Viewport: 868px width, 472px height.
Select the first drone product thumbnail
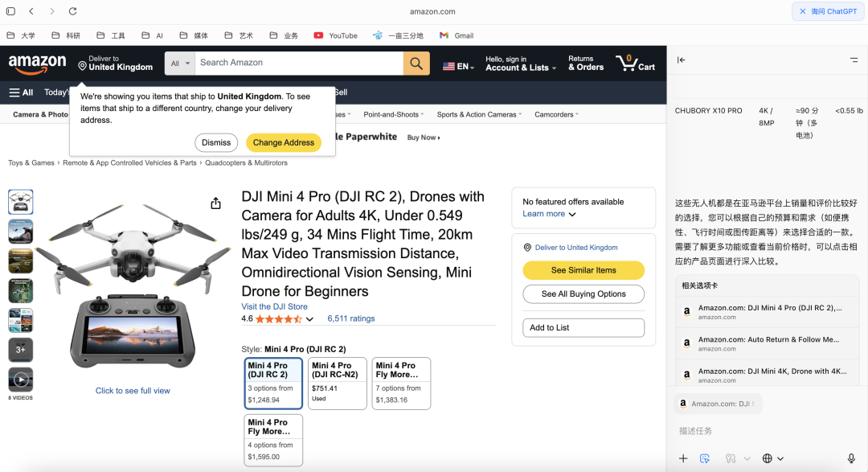(20, 202)
